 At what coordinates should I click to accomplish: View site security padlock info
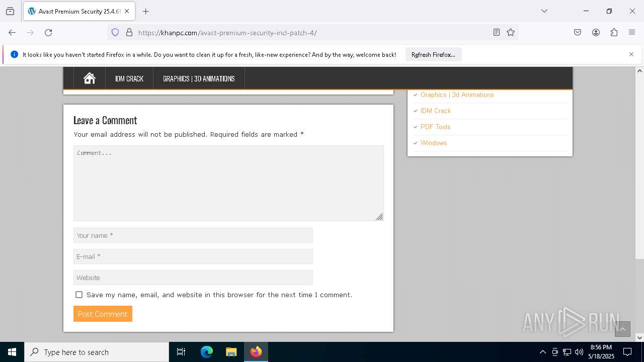pos(129,32)
